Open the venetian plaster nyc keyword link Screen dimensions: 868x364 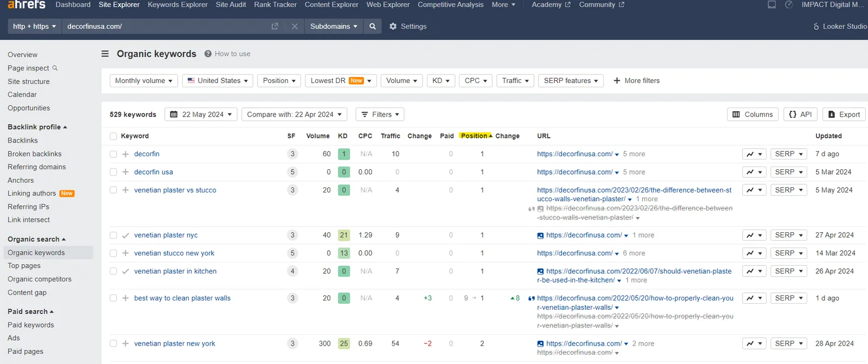[166, 235]
